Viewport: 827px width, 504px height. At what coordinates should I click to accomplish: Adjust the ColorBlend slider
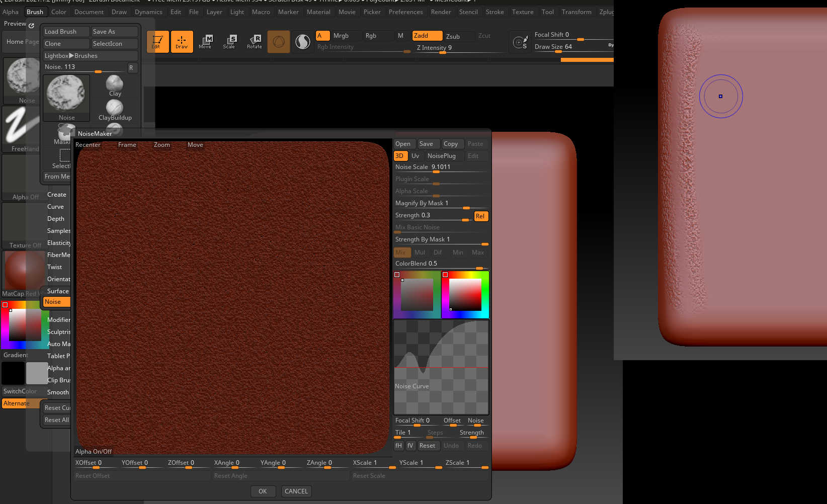[x=441, y=264]
